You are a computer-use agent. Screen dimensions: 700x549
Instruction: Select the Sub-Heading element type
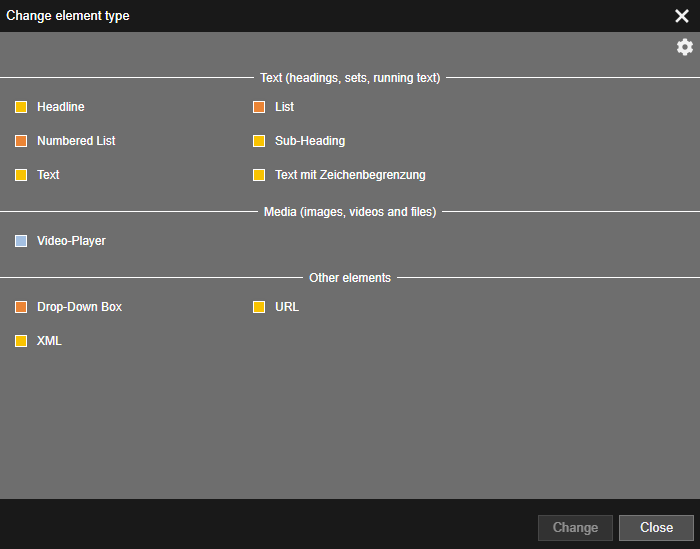tap(310, 141)
